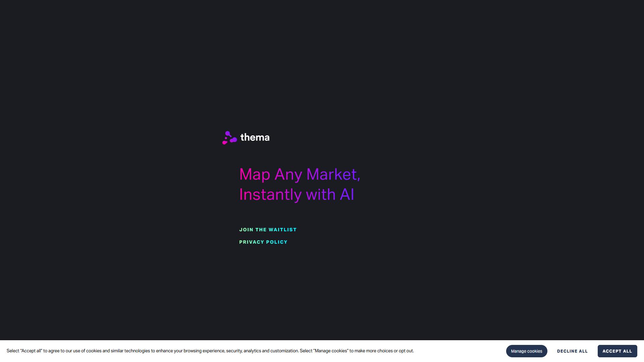Click the "Instantly with AI" headline line

[297, 195]
